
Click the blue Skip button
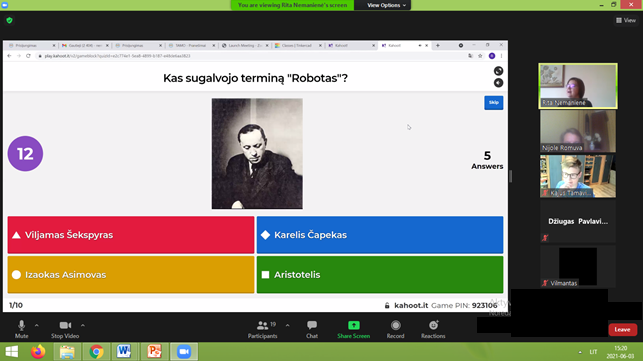[x=493, y=103]
